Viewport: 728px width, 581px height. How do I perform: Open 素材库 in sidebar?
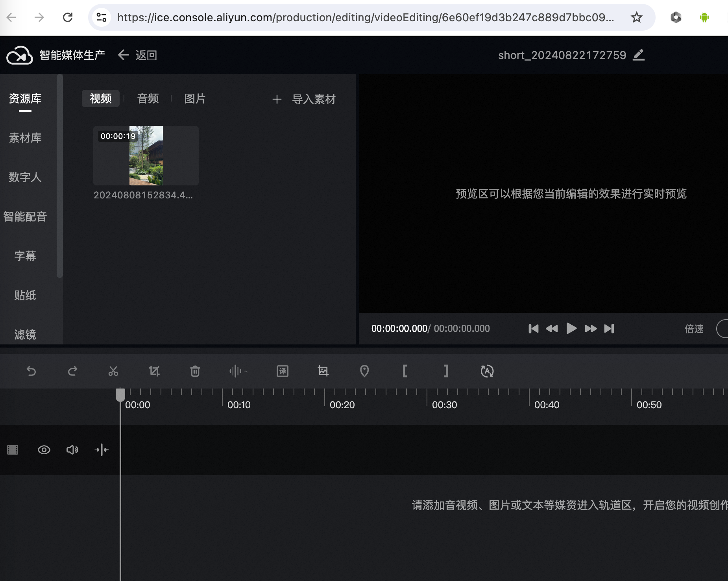click(25, 138)
